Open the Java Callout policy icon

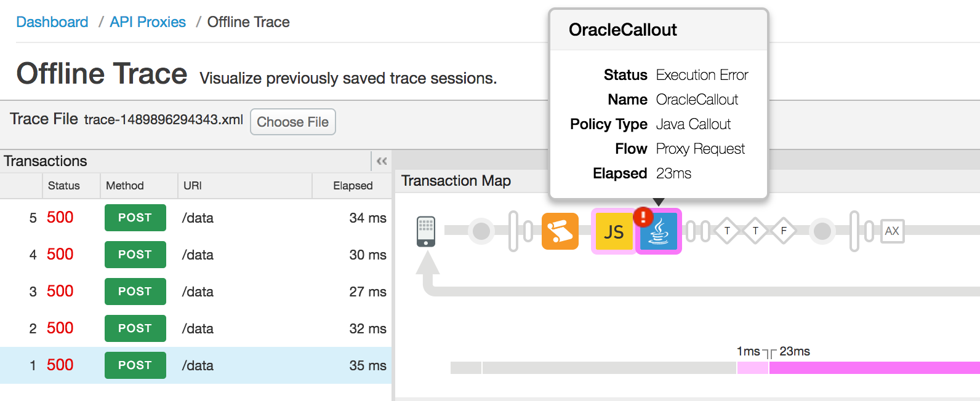[x=659, y=231]
